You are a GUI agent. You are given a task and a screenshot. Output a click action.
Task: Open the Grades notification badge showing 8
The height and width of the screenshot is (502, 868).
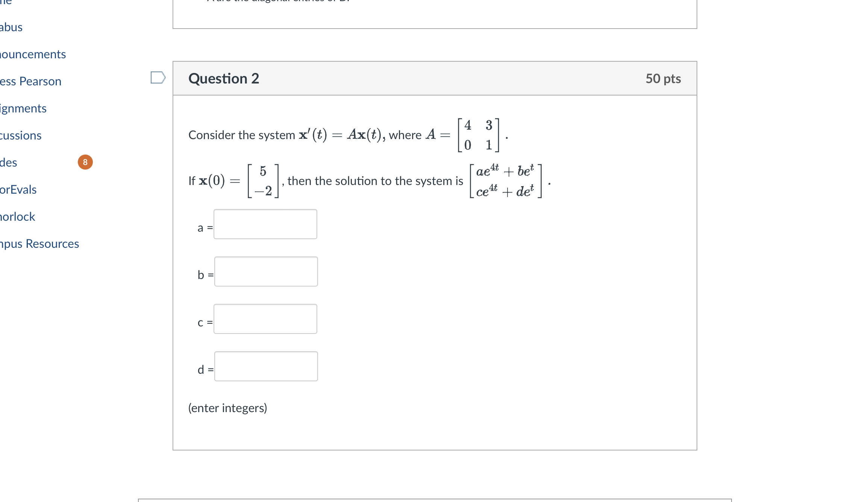[x=85, y=162]
